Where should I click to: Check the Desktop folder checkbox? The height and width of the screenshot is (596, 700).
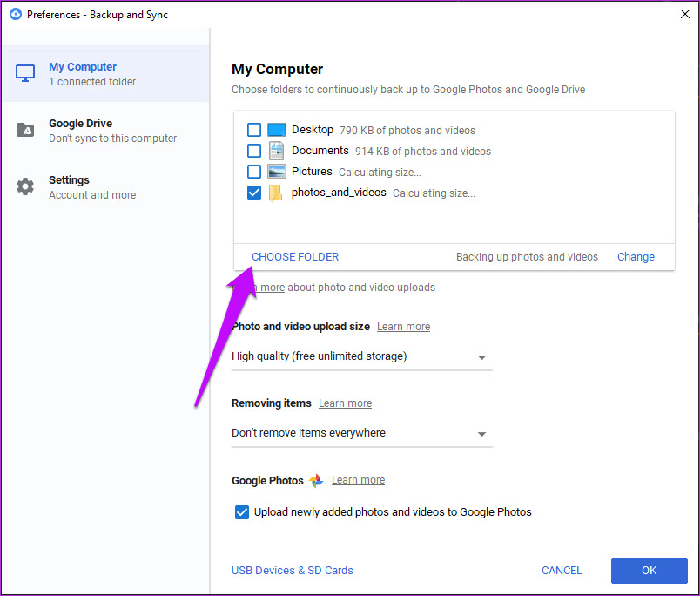pyautogui.click(x=254, y=130)
